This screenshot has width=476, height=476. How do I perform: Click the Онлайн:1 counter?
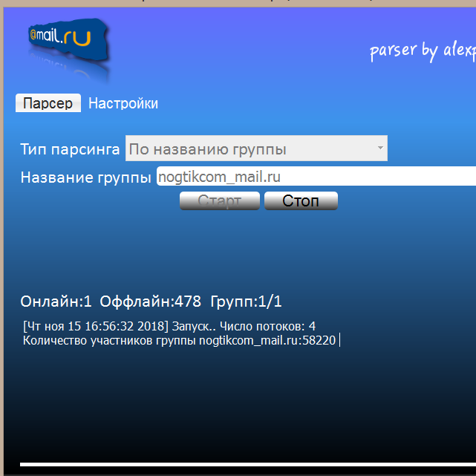click(x=56, y=301)
